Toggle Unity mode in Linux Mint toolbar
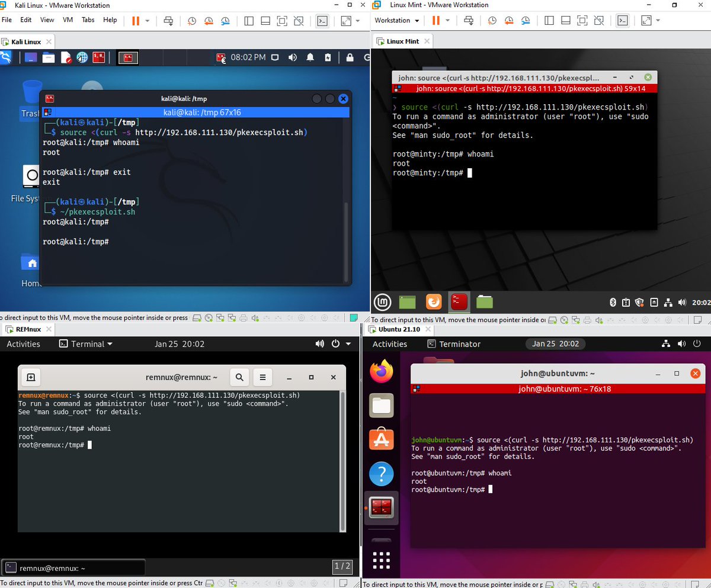The height and width of the screenshot is (588, 711). pos(599,21)
